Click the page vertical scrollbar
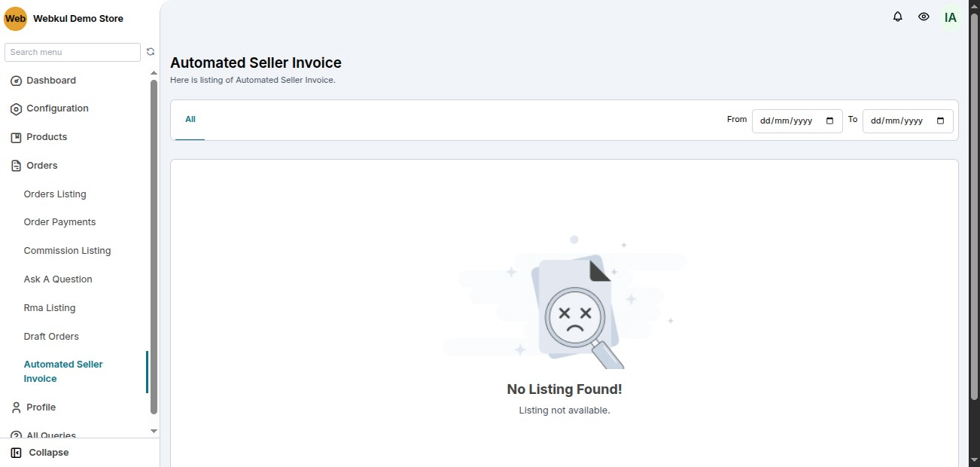 974,207
